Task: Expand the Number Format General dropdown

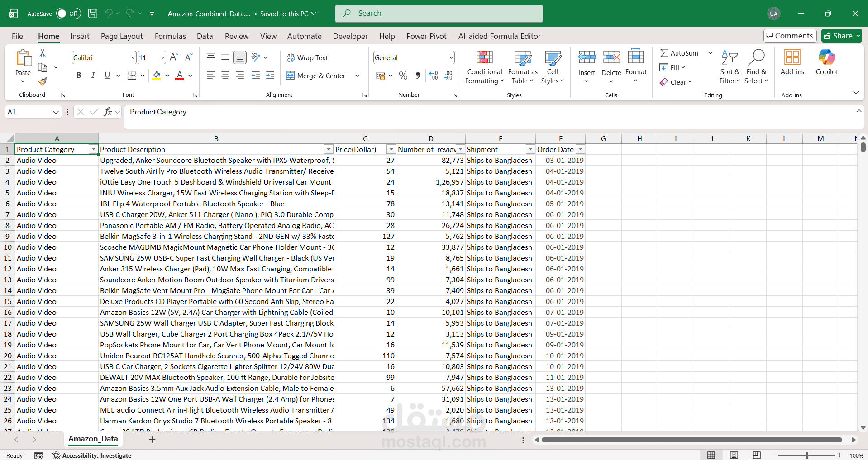Action: [451, 57]
